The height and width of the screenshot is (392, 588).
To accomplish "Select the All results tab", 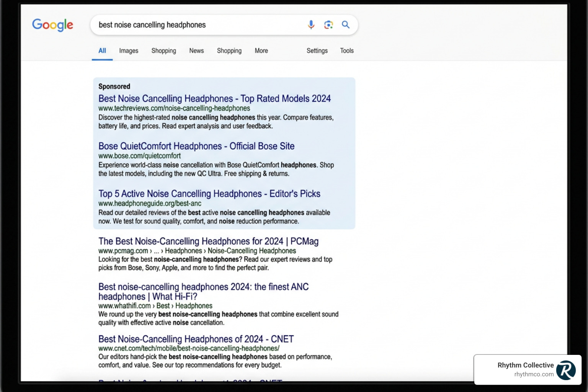I will point(102,51).
